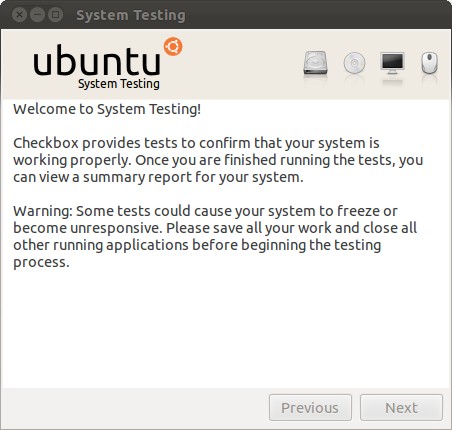Close the System Testing window
The width and height of the screenshot is (452, 430).
pos(19,15)
